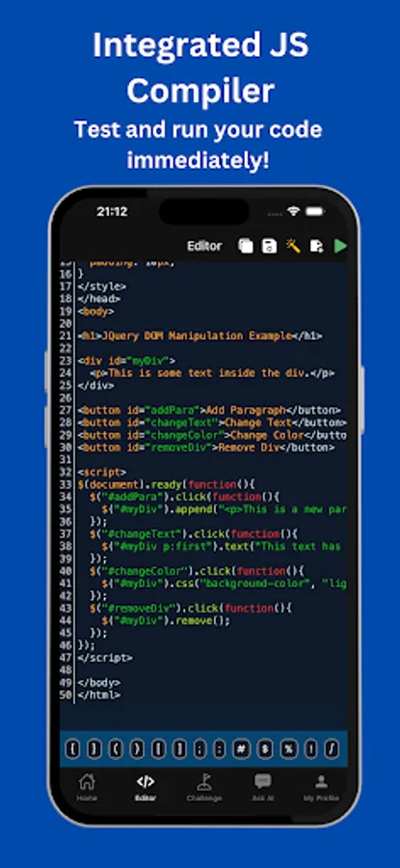Tap the Change Color button code line

[212, 435]
